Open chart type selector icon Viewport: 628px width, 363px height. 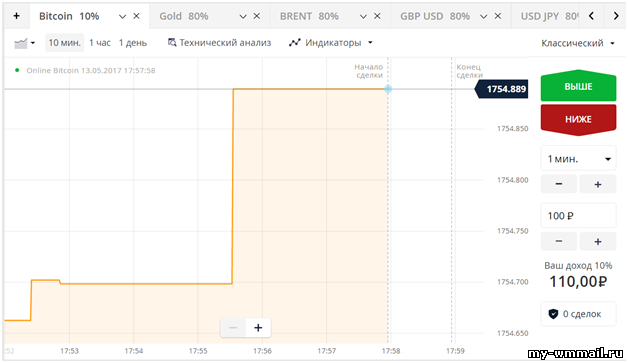click(x=24, y=43)
